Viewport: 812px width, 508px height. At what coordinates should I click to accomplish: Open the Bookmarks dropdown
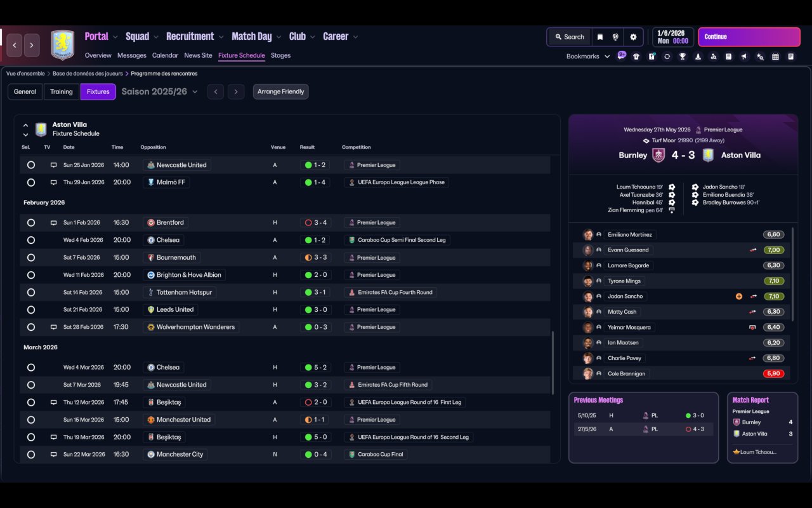click(588, 57)
